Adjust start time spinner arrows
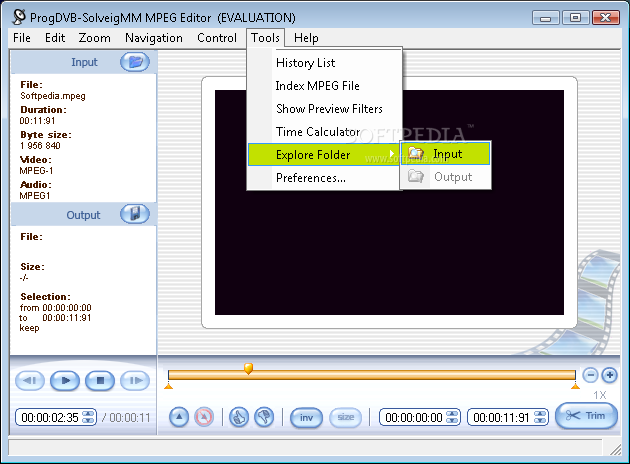The height and width of the screenshot is (464, 630). tap(452, 417)
